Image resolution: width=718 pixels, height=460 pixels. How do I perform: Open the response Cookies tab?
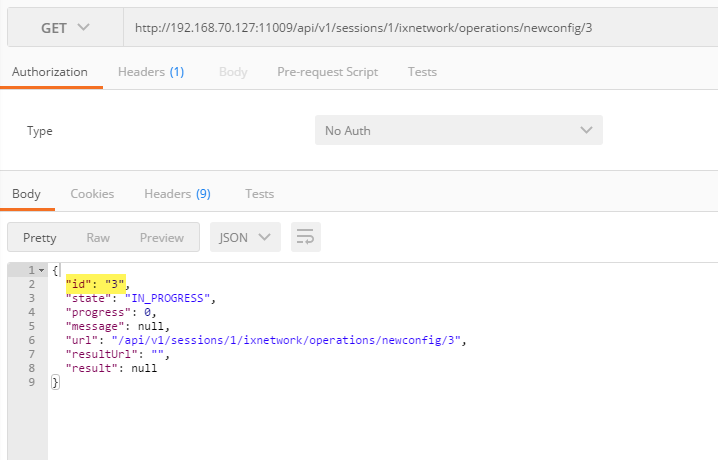pos(92,193)
